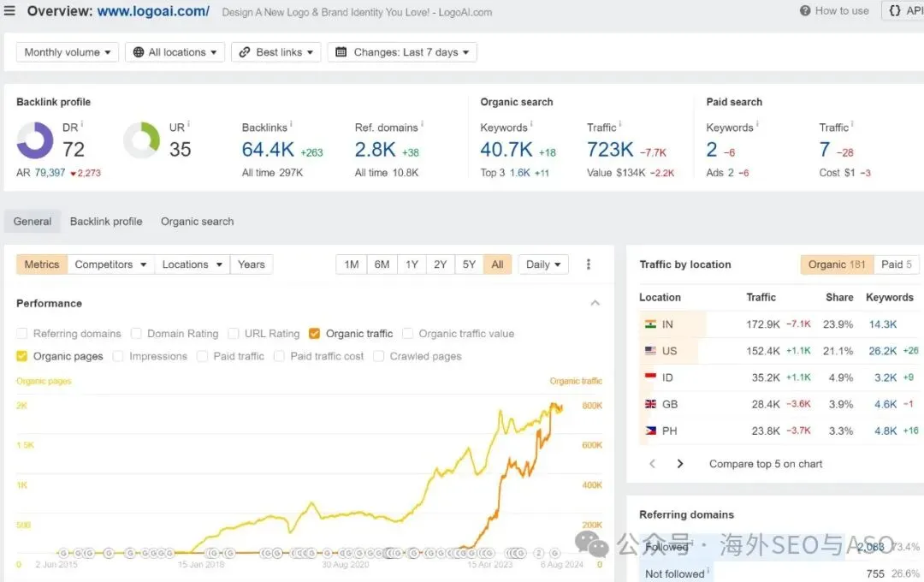The width and height of the screenshot is (924, 582).
Task: Open the Locations dropdown in chart toolbar
Action: (192, 264)
